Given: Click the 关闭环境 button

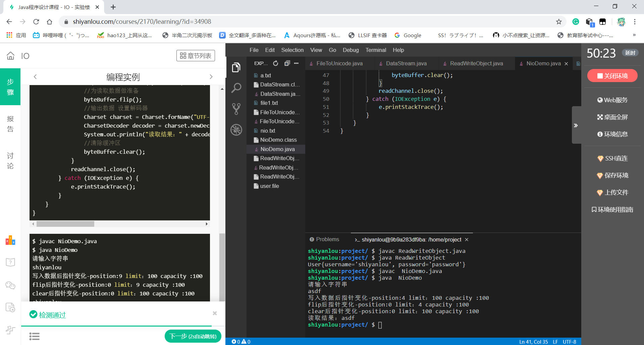Looking at the screenshot, I should 612,76.
